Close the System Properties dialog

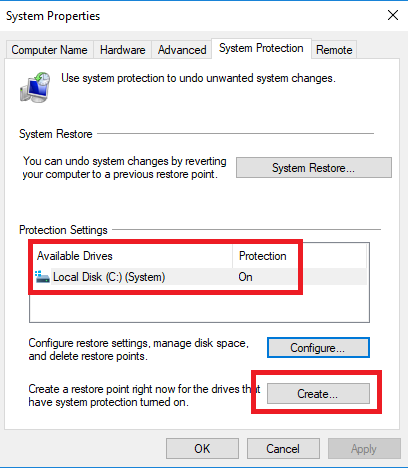pyautogui.click(x=393, y=15)
